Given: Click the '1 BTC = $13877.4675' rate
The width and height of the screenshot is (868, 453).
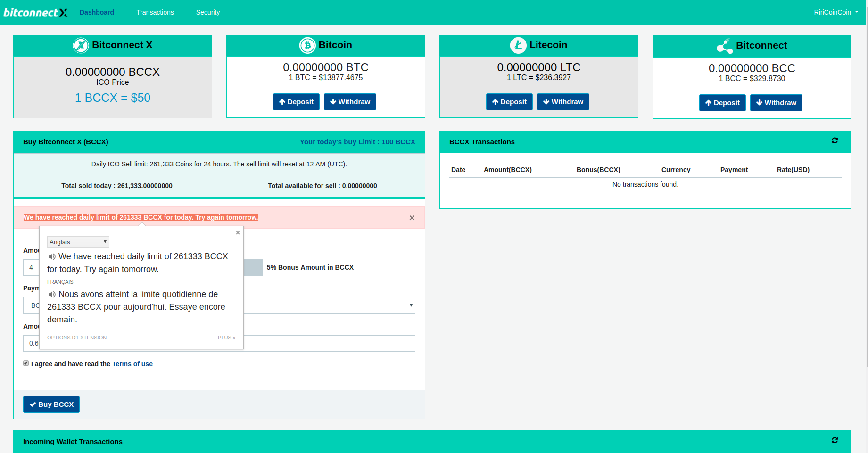Looking at the screenshot, I should [326, 78].
